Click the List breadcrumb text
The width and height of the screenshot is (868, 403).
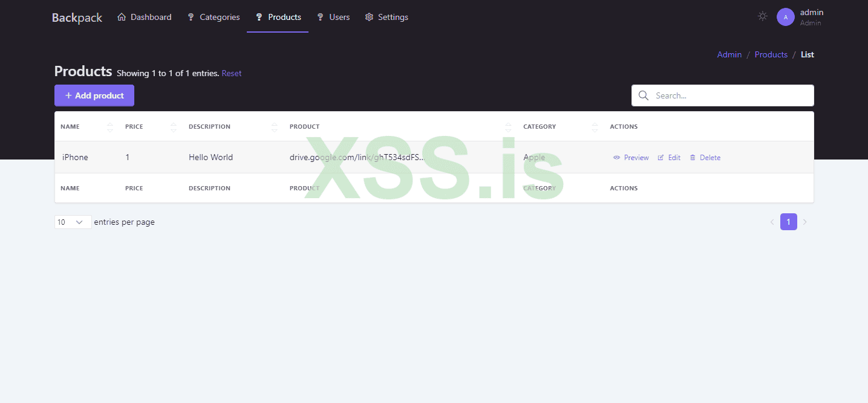[x=808, y=54]
